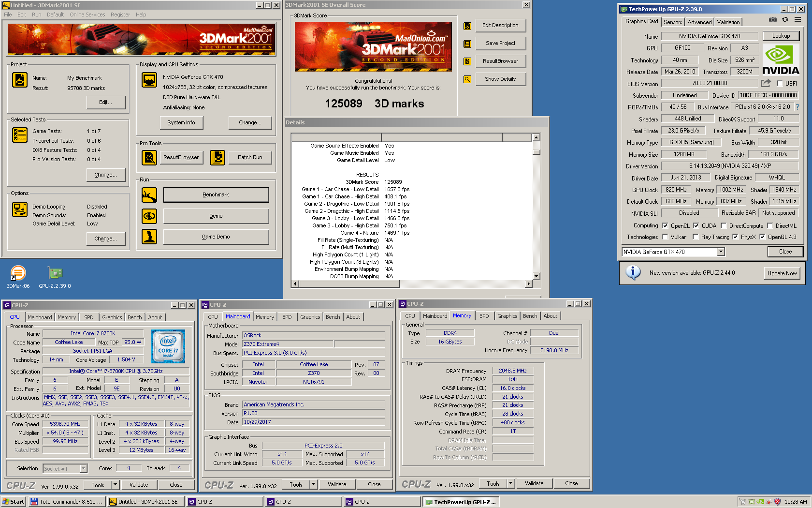This screenshot has height=508, width=812.
Task: Switch to Bench tab in CPU-Z Mainboard window
Action: (x=333, y=317)
